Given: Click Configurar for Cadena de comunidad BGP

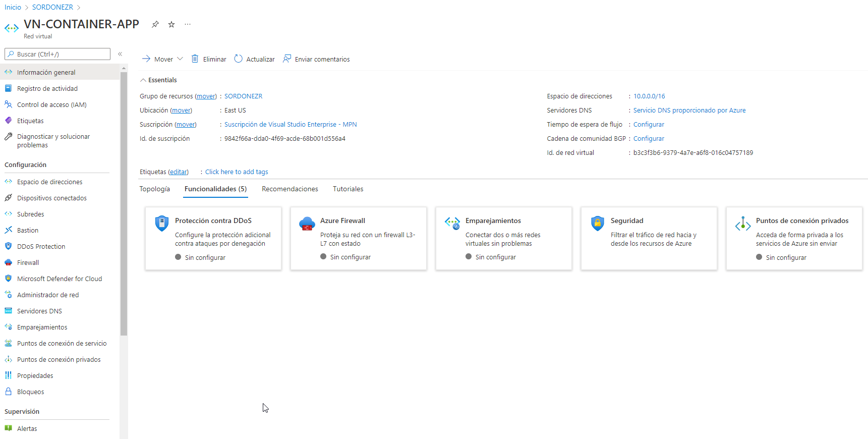Looking at the screenshot, I should (649, 138).
